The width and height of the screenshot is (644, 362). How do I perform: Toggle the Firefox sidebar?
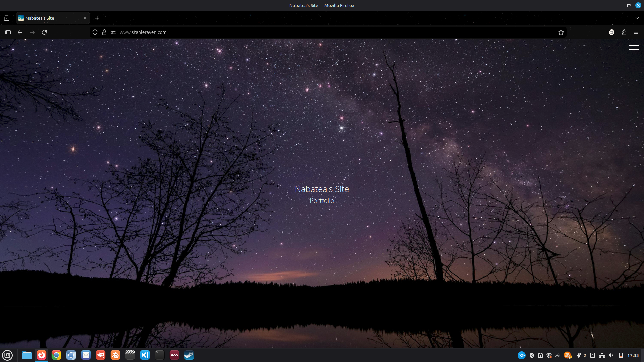(8, 32)
